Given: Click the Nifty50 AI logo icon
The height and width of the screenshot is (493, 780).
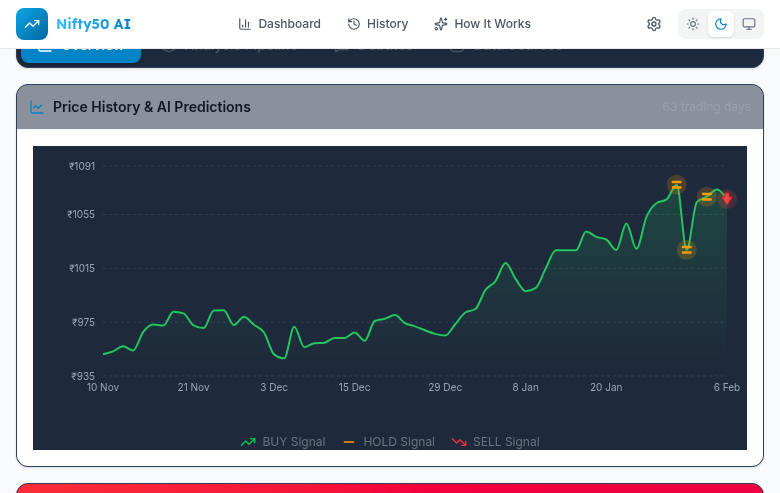Looking at the screenshot, I should pyautogui.click(x=32, y=24).
